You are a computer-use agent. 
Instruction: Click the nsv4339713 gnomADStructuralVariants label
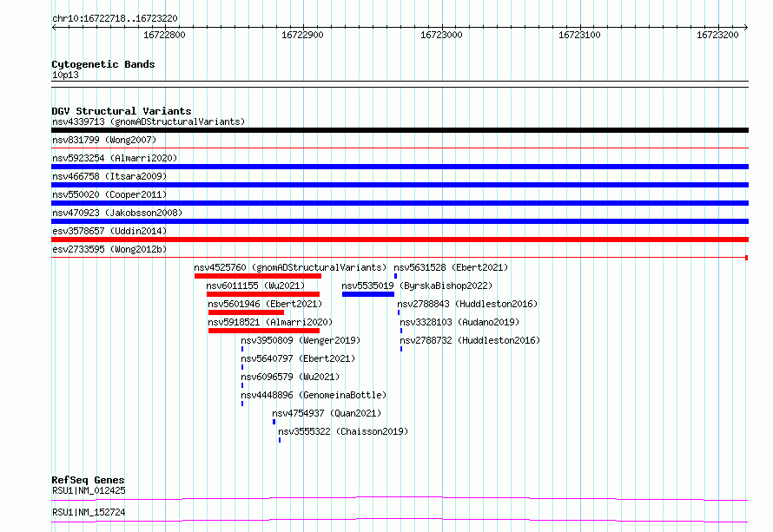click(x=149, y=122)
